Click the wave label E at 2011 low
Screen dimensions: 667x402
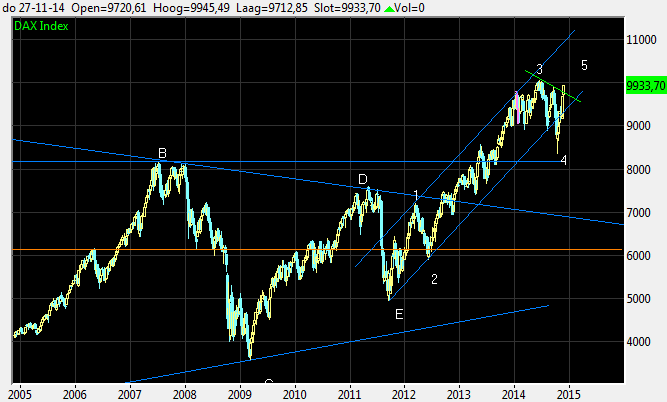coord(400,314)
